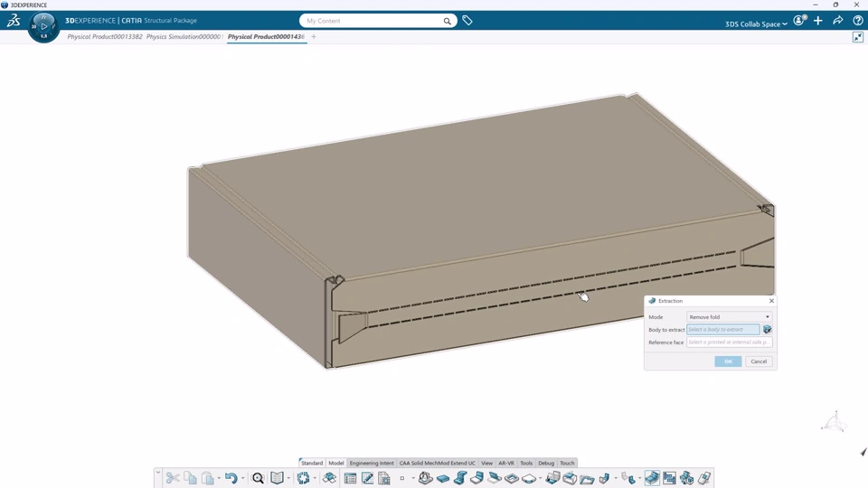Click Cancel in the Extraction dialog
The height and width of the screenshot is (488, 868).
(759, 361)
